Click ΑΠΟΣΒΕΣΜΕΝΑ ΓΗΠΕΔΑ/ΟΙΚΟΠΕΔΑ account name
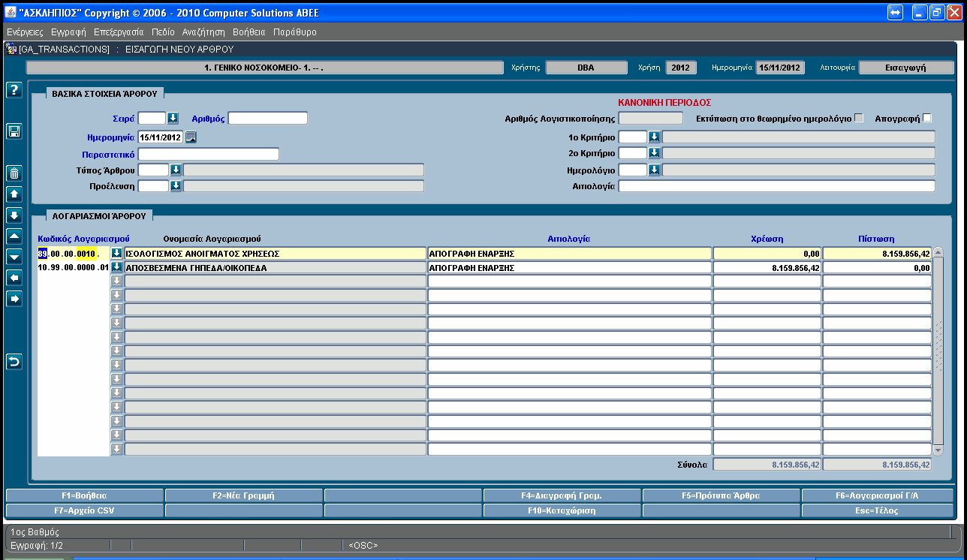The width and height of the screenshot is (967, 560). (x=276, y=267)
